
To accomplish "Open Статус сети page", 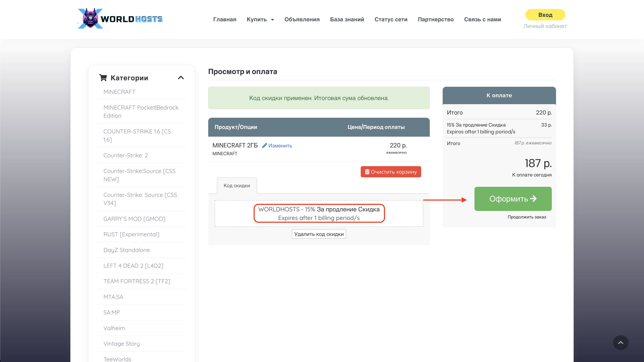I will 391,19.
